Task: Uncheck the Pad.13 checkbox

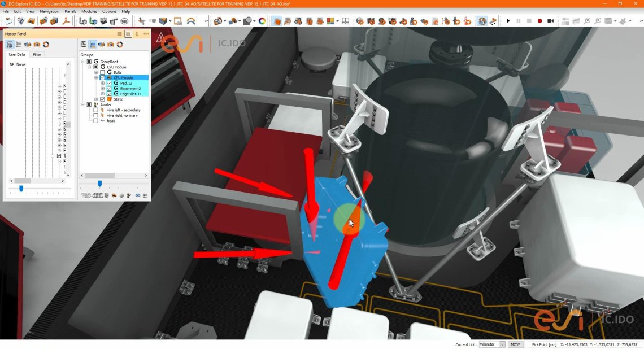Action: pyautogui.click(x=109, y=83)
